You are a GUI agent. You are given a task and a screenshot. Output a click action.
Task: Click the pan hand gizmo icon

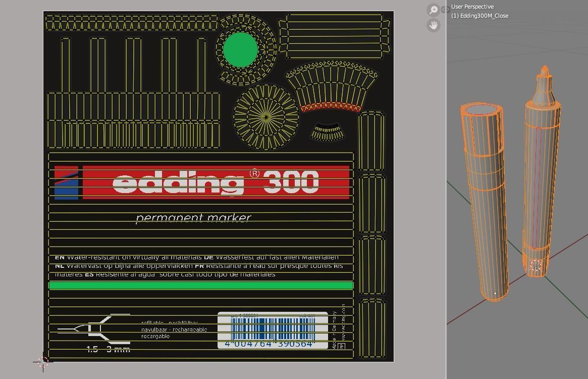pyautogui.click(x=434, y=26)
